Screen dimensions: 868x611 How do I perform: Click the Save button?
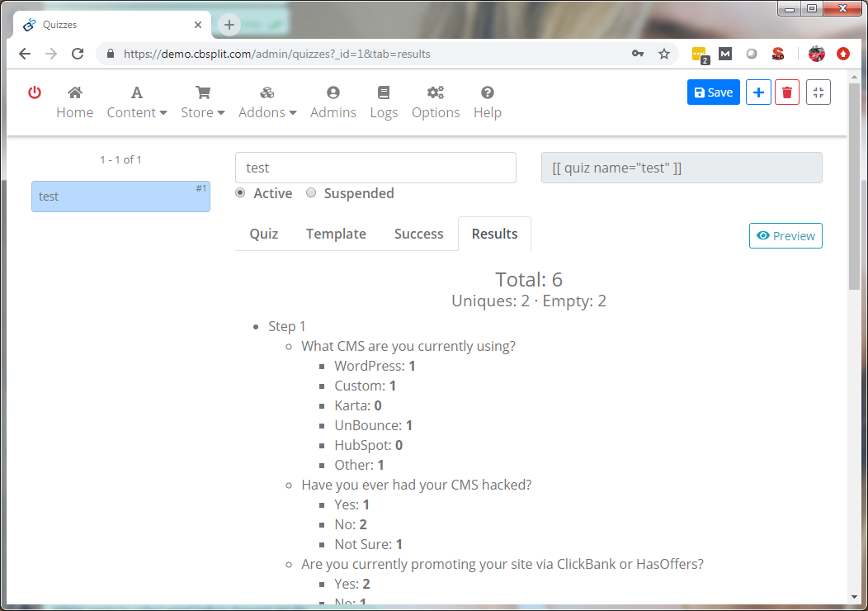point(713,92)
